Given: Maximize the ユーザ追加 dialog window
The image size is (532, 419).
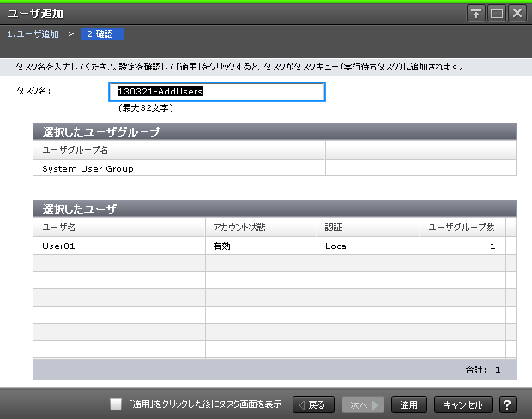Looking at the screenshot, I should click(x=497, y=14).
